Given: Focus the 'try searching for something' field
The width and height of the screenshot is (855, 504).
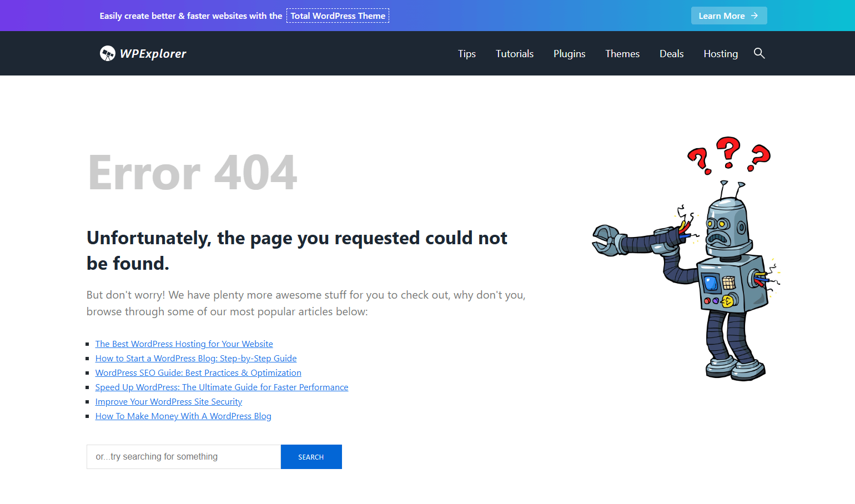Looking at the screenshot, I should 183,457.
